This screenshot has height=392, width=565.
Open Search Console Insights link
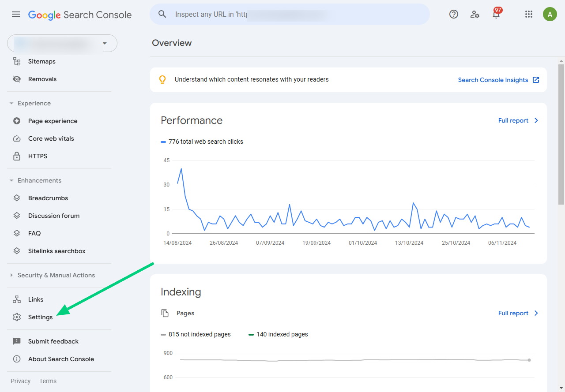(x=493, y=80)
